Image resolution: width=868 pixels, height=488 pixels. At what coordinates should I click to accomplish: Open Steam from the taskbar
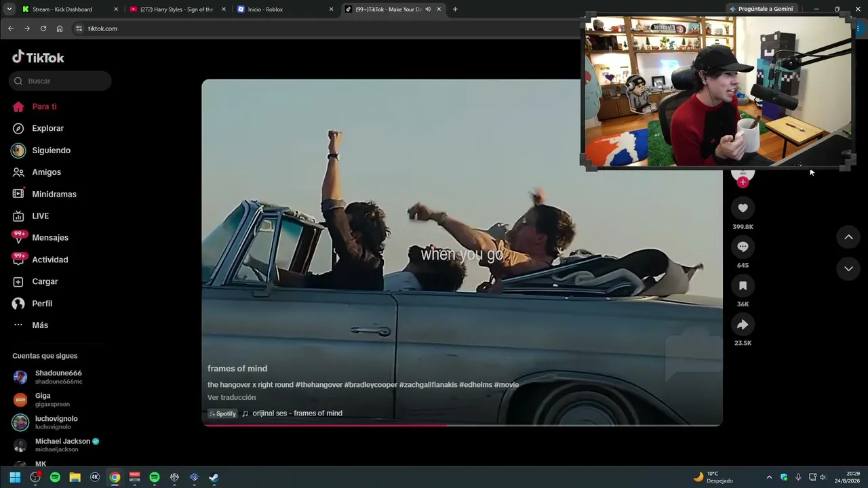(x=214, y=477)
